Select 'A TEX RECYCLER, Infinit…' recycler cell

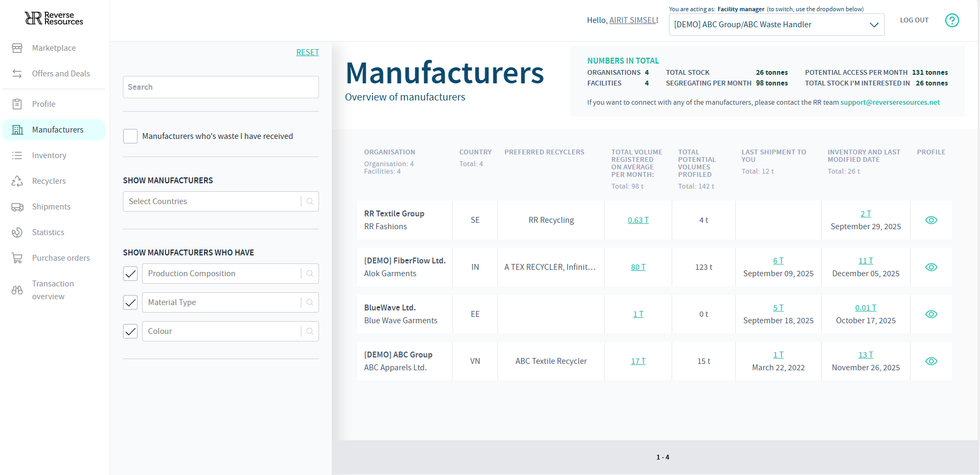pos(550,267)
